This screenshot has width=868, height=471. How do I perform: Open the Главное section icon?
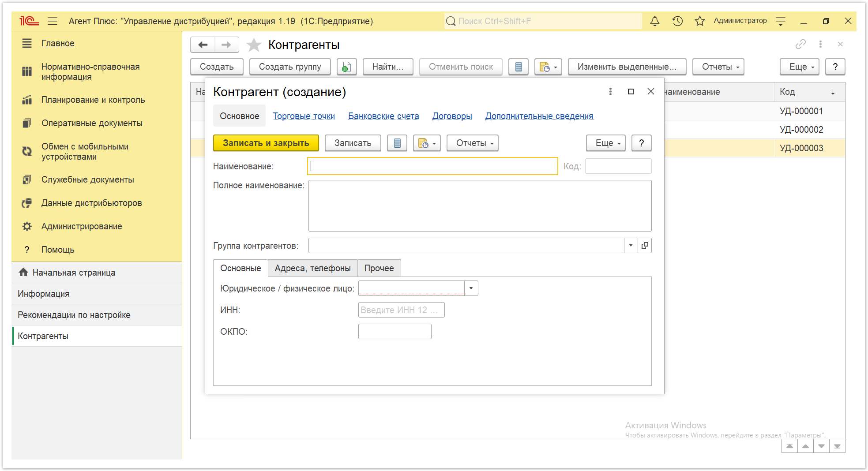27,43
